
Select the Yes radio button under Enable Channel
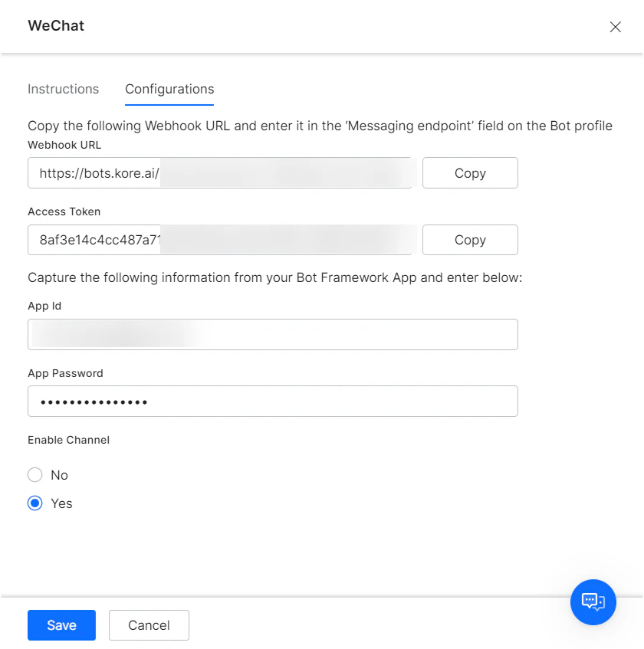click(x=34, y=503)
